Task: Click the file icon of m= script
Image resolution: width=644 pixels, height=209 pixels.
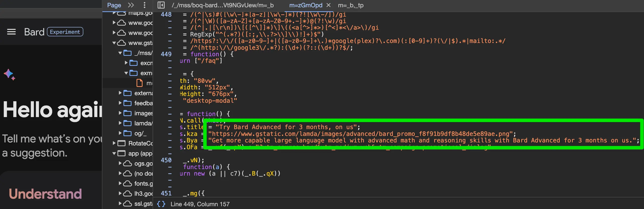Action: click(x=140, y=83)
